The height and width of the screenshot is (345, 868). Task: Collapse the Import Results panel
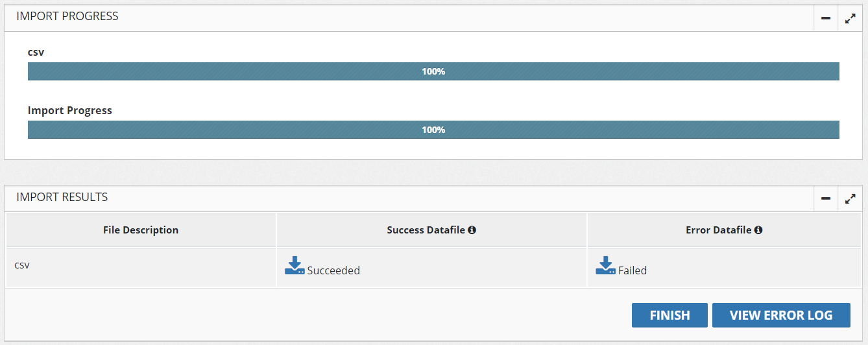pos(826,198)
